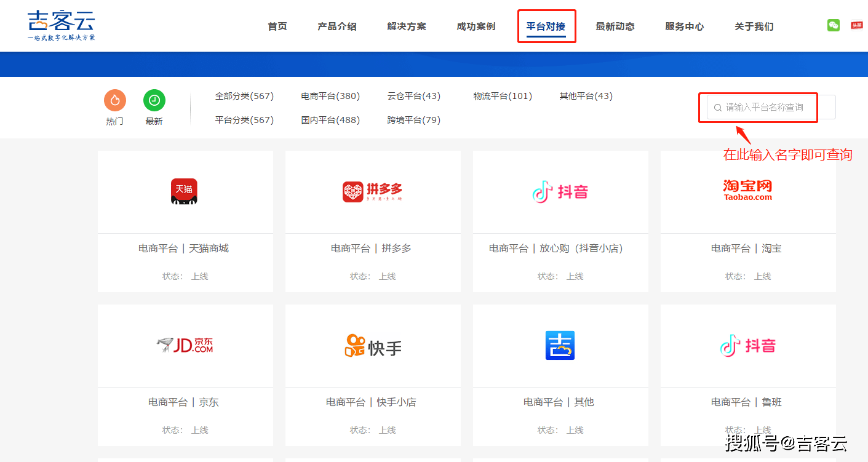Viewport: 868px width, 462px height.
Task: Click 状态: 上线 under 京东
Action: [185, 430]
